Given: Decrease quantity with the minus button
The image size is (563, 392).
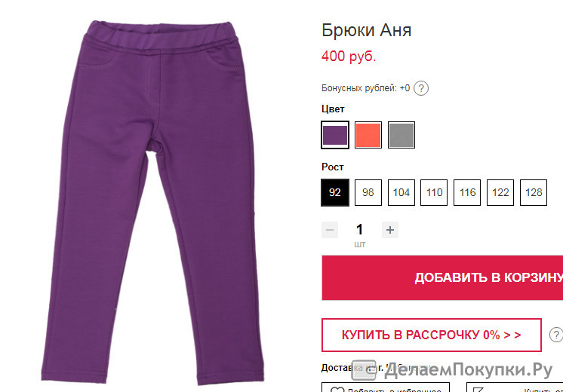Looking at the screenshot, I should coord(330,230).
